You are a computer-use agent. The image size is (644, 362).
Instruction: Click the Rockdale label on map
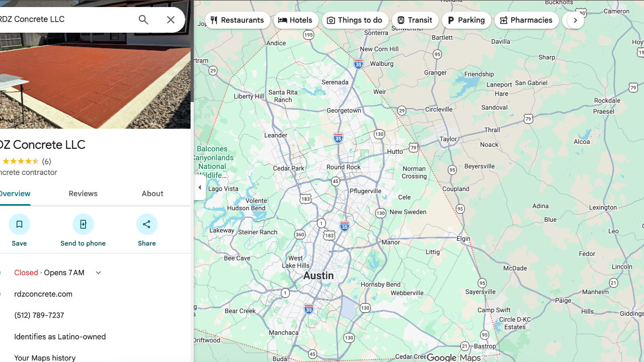pos(607,101)
